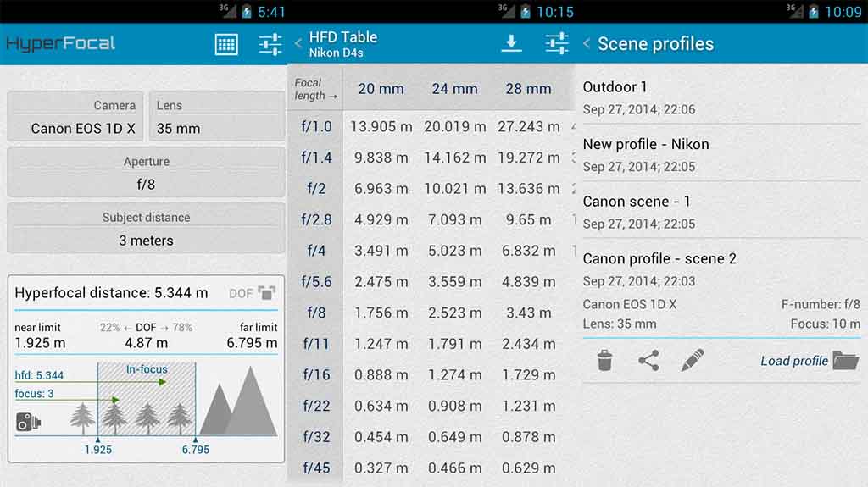868x487 pixels.
Task: Edit profile using the pencil icon
Action: pyautogui.click(x=693, y=361)
